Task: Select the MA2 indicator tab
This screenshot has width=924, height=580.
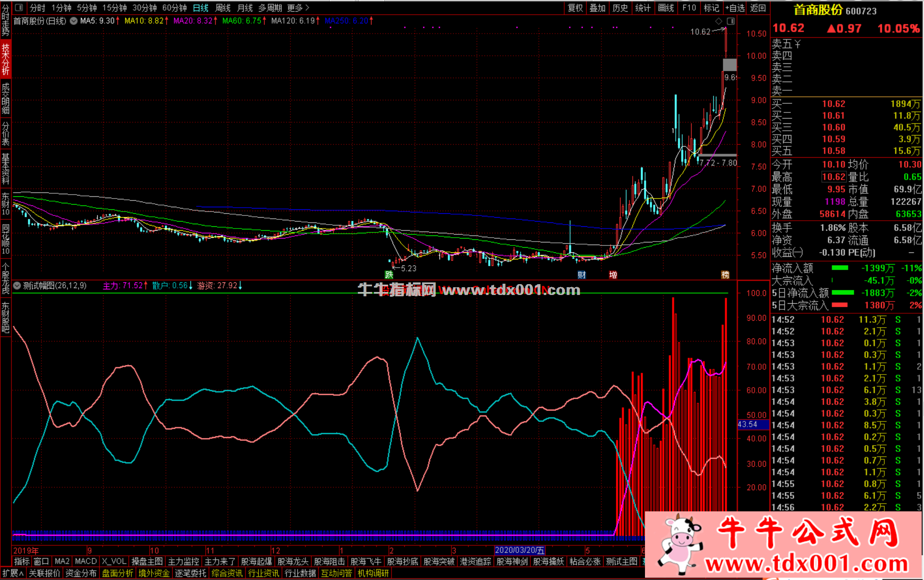Action: 62,561
